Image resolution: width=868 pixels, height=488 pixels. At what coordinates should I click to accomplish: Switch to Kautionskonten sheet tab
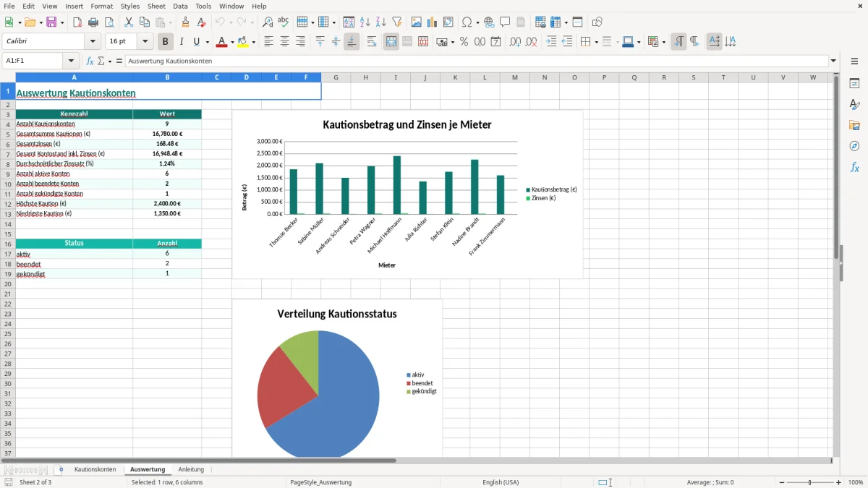95,470
